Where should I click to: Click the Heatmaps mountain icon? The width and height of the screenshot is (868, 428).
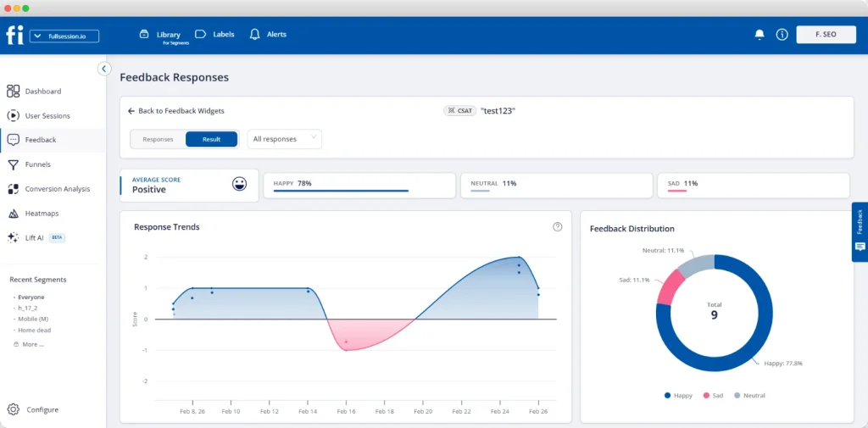point(14,214)
